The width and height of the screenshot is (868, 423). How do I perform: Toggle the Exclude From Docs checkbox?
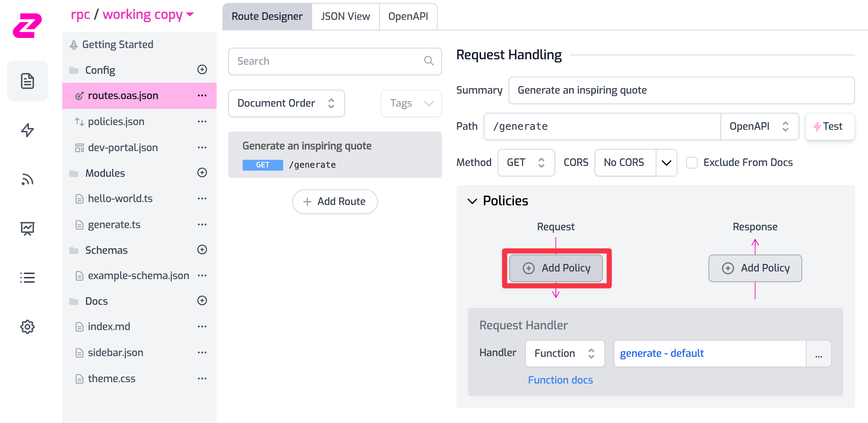tap(692, 163)
